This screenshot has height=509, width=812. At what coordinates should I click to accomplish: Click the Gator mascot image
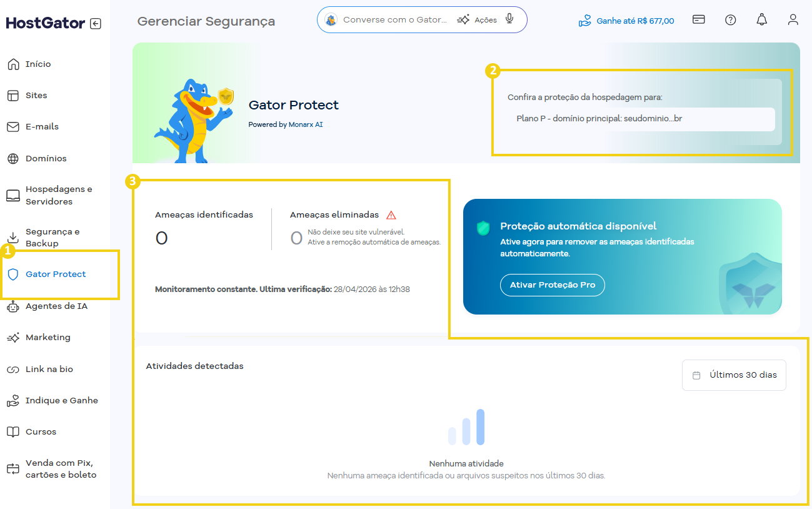coord(193,120)
